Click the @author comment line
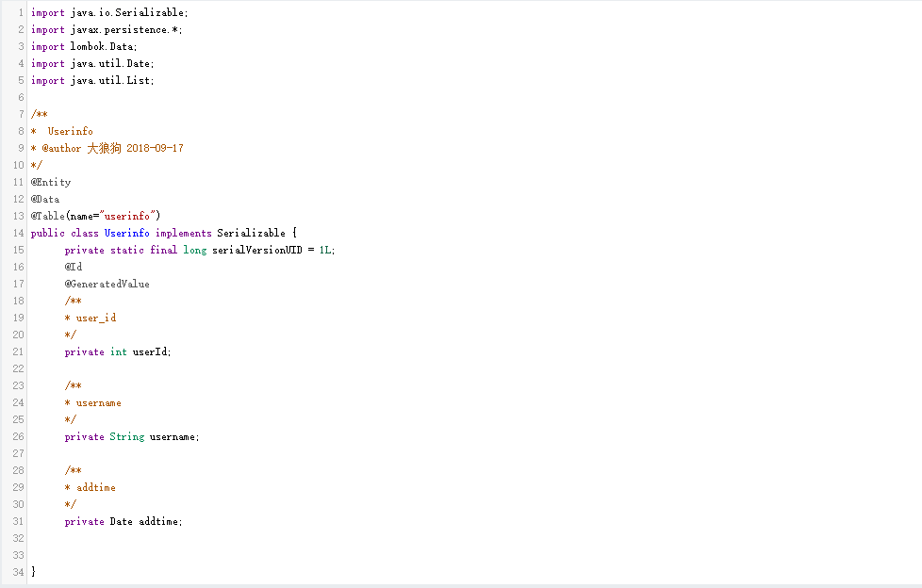The image size is (922, 588). (x=107, y=149)
